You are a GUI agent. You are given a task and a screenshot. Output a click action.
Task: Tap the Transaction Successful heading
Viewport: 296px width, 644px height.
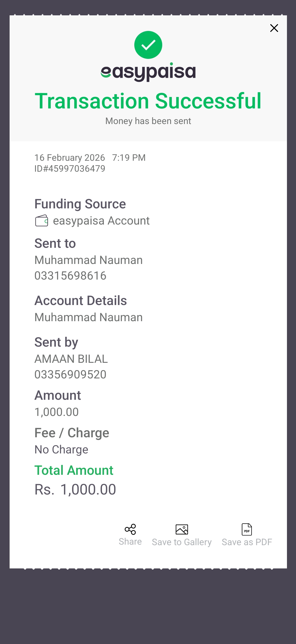click(148, 101)
